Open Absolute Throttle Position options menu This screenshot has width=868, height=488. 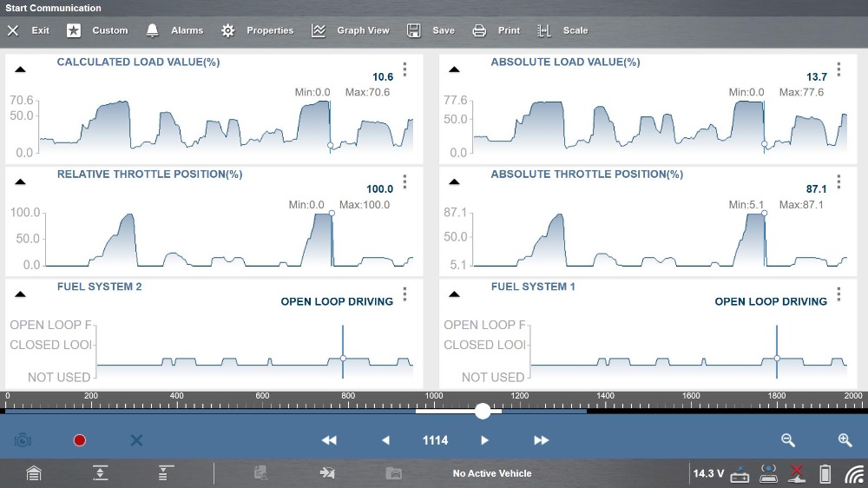pos(838,181)
